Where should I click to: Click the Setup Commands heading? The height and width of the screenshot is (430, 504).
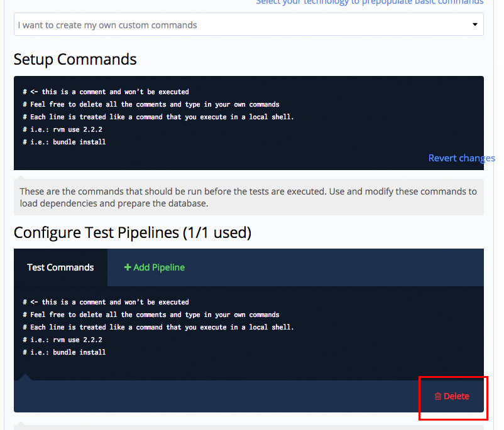point(75,59)
